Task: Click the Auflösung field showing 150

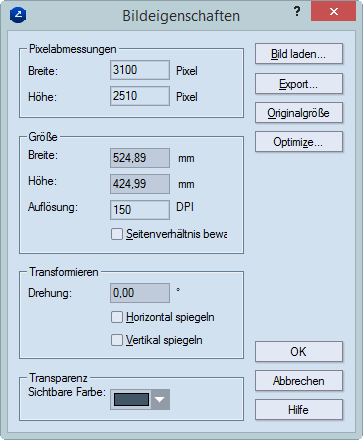Action: [140, 210]
